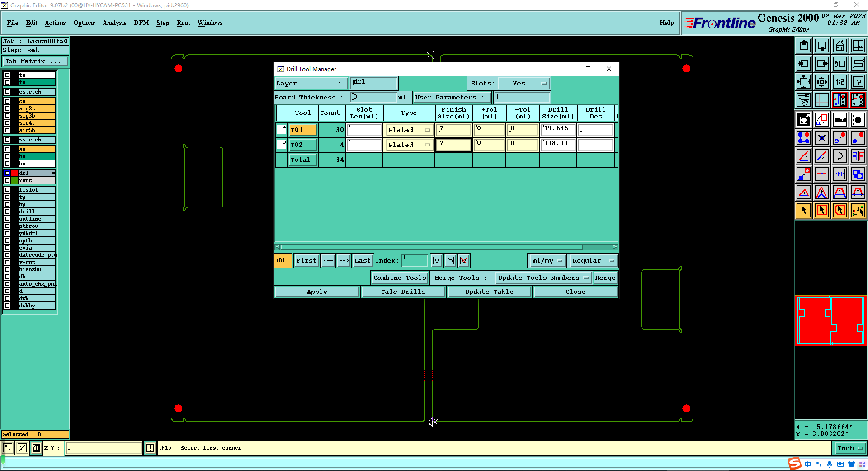868x471 pixels.
Task: Open the Rout menu
Action: tap(184, 23)
